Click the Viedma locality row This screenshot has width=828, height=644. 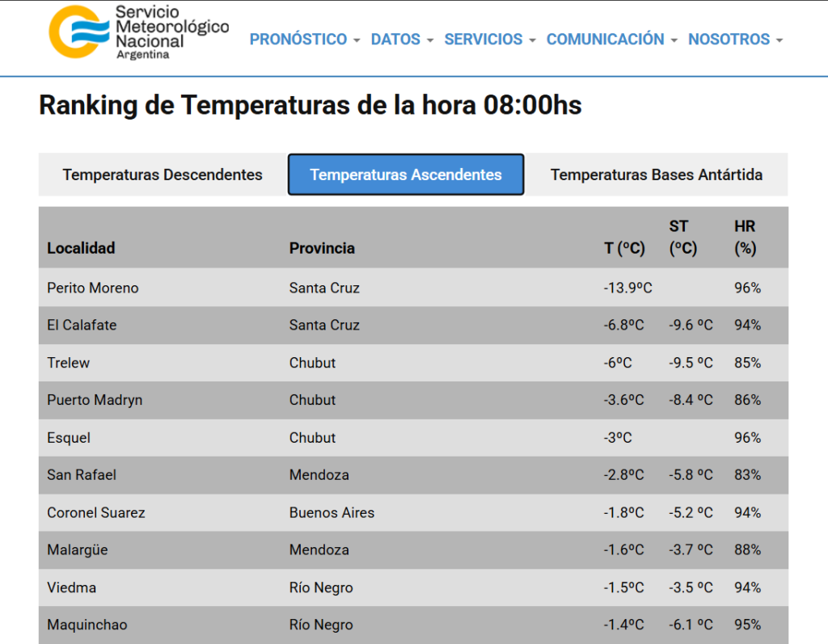pyautogui.click(x=413, y=587)
